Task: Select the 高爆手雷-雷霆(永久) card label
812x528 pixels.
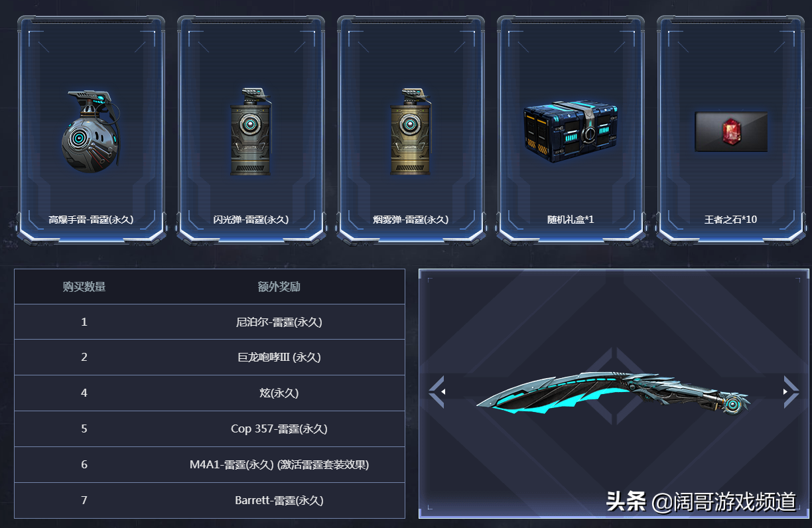Action: click(x=92, y=220)
